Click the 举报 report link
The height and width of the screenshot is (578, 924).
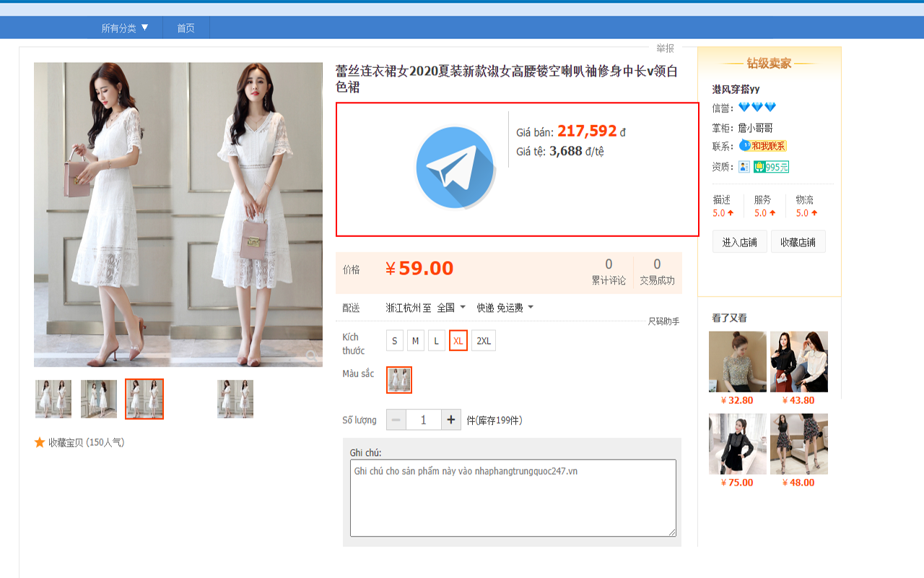(x=665, y=48)
